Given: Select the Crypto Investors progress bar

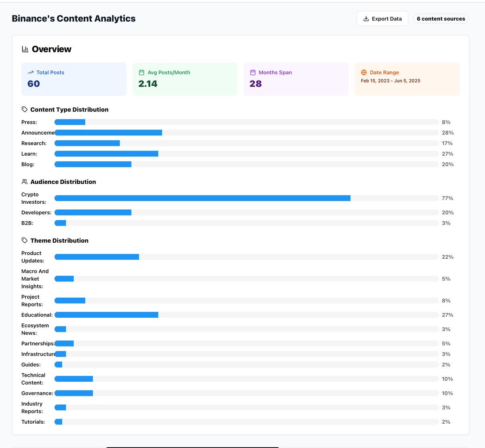Looking at the screenshot, I should pos(247,198).
